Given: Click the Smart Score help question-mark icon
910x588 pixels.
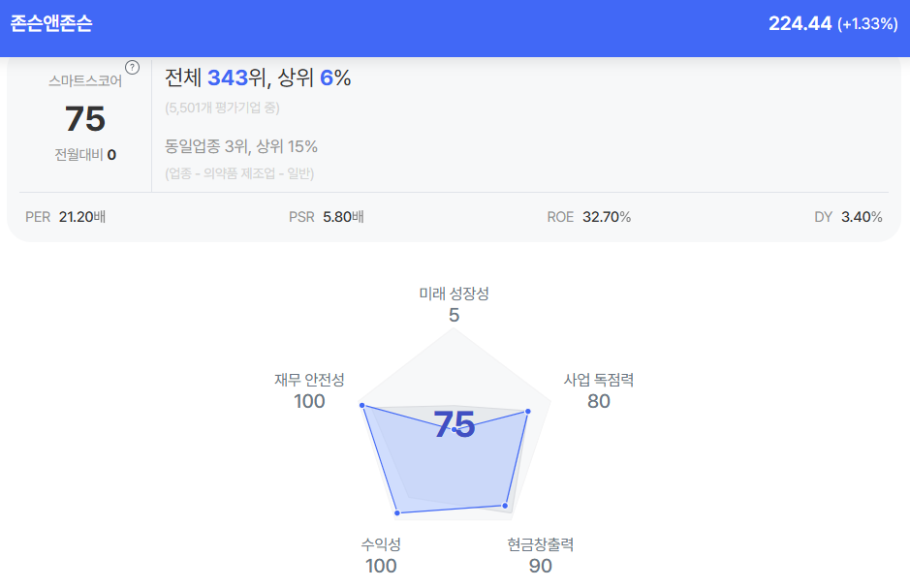Looking at the screenshot, I should pyautogui.click(x=133, y=67).
